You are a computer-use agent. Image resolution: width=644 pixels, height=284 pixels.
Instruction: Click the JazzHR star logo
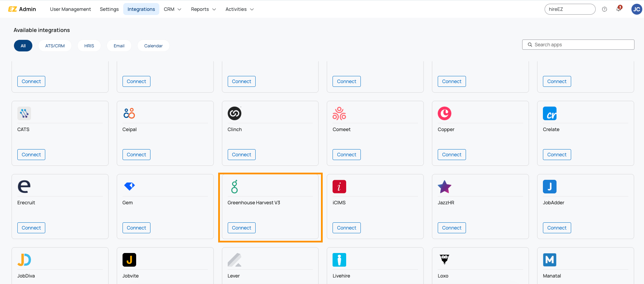445,187
